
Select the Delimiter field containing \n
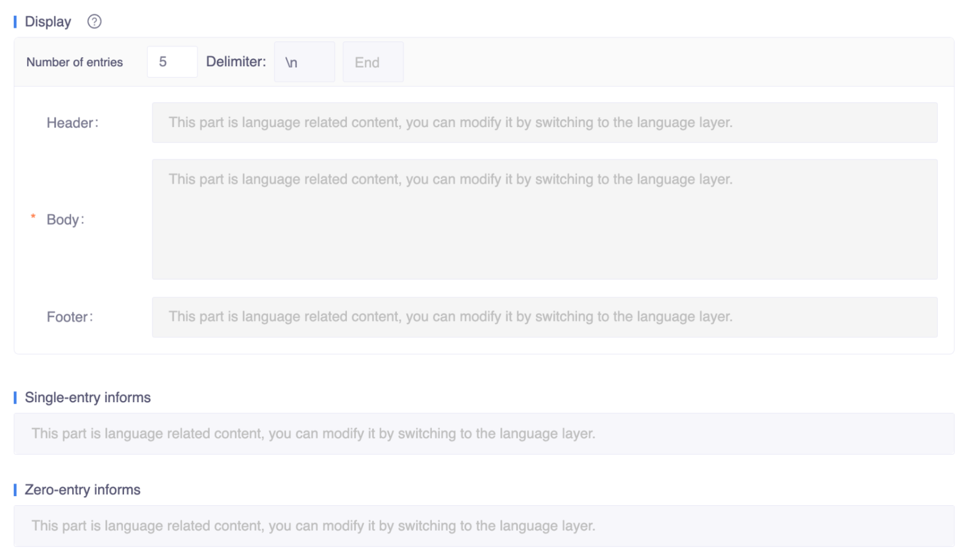pyautogui.click(x=304, y=62)
